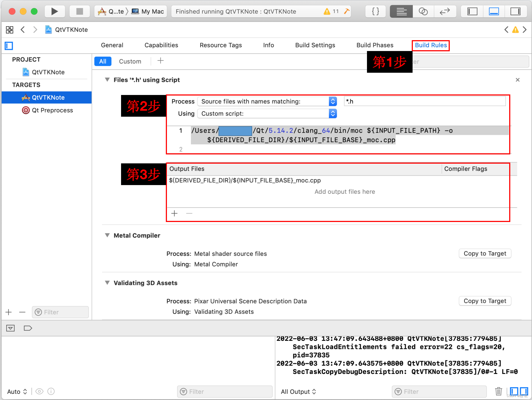Click the Quick Look eye icon
This screenshot has width=532, height=400.
tap(39, 391)
